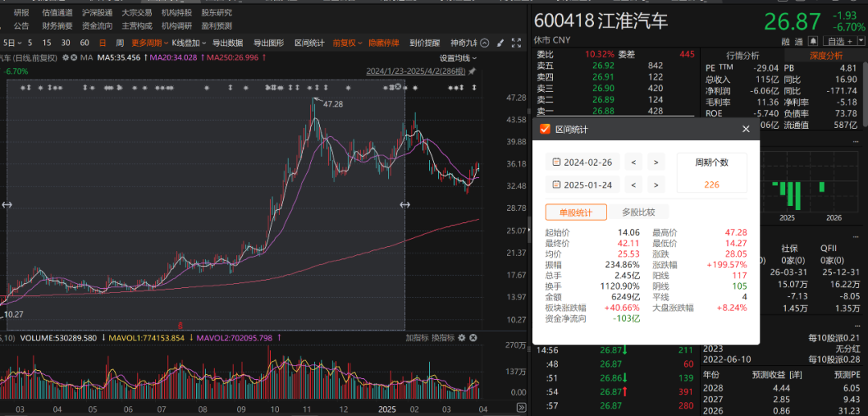Remove the MA indicator with its X icon
This screenshot has width=868, height=416.
pyautogui.click(x=74, y=57)
